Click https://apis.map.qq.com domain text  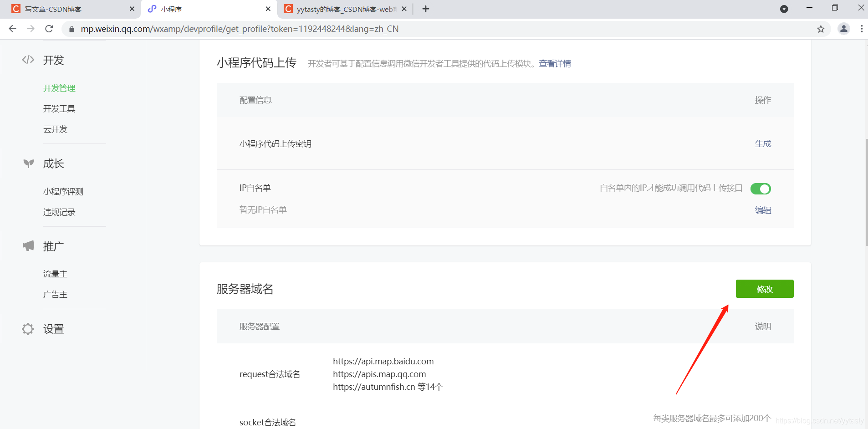[x=379, y=374]
